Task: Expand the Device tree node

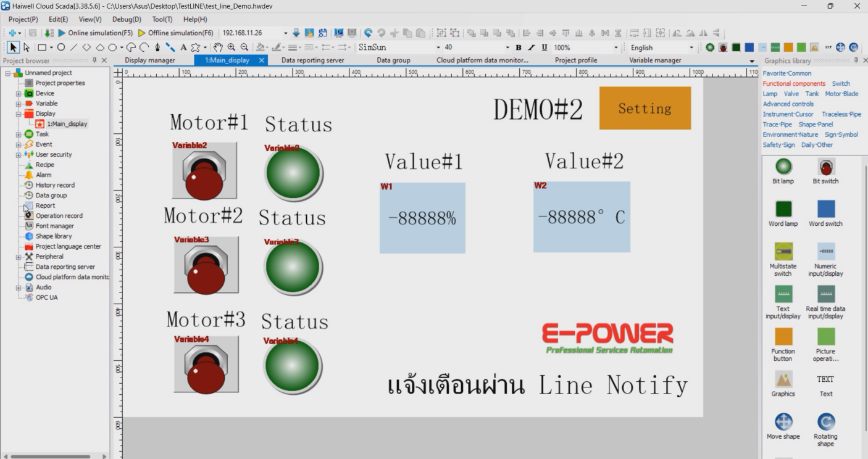Action: click(19, 94)
